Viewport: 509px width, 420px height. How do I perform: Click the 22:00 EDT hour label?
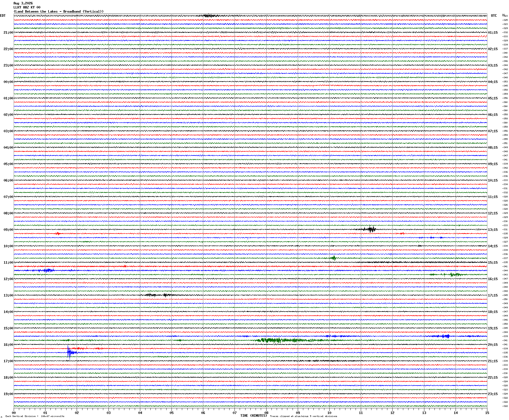pyautogui.click(x=8, y=49)
